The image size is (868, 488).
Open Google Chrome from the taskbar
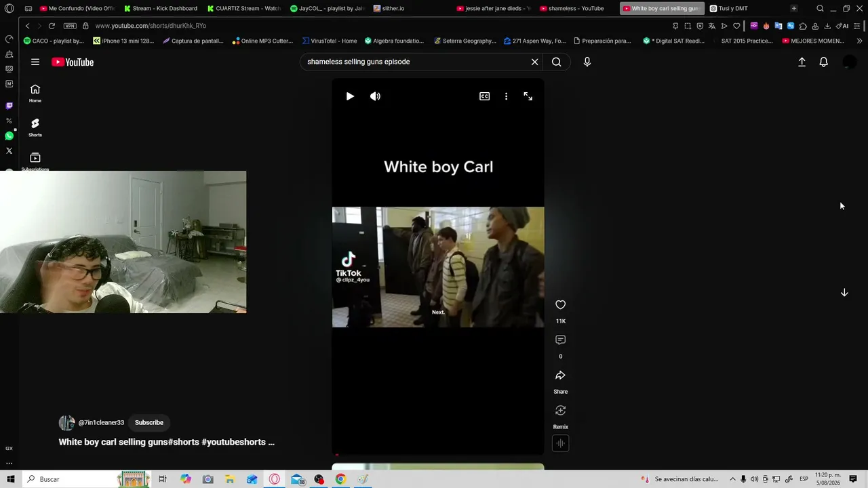340,479
